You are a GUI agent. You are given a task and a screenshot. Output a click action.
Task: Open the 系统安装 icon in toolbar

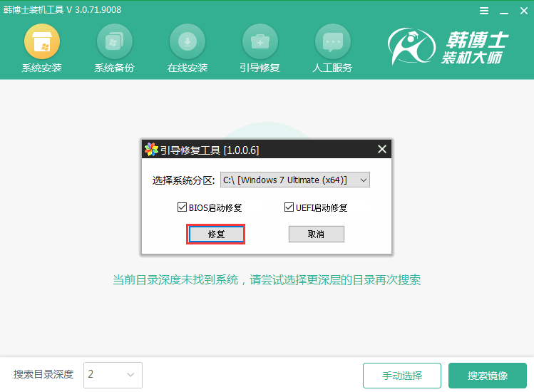41,41
